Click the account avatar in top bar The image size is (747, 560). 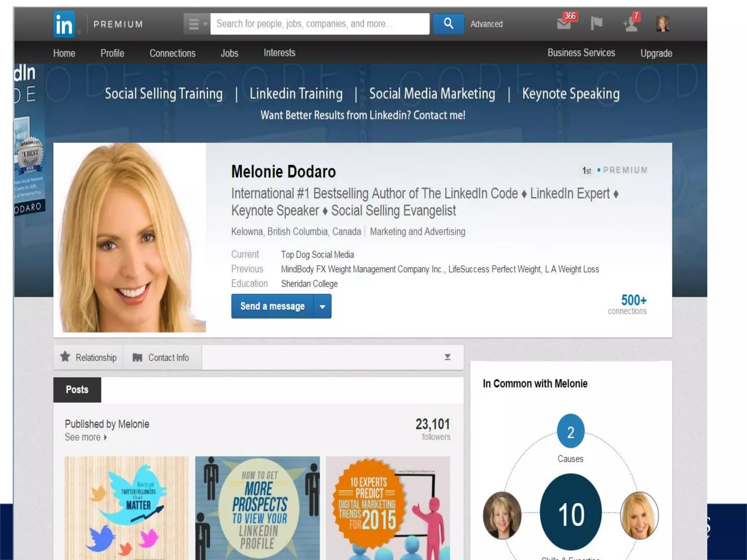[662, 24]
